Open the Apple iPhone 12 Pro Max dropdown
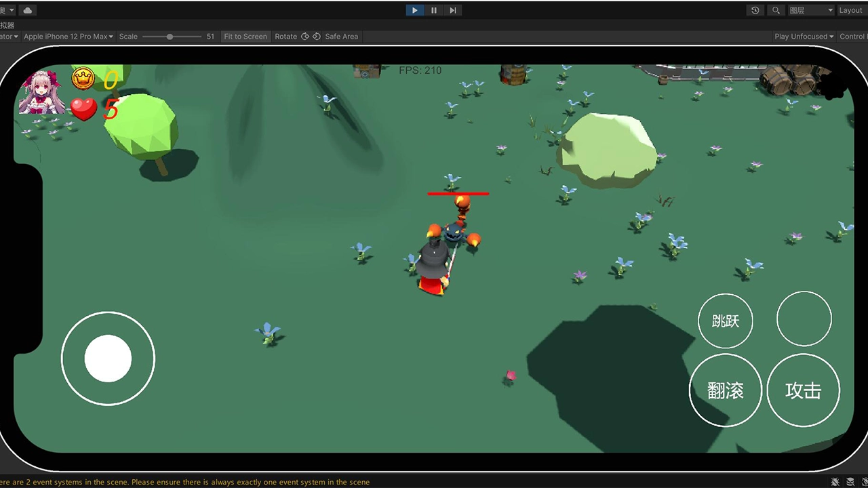This screenshot has height=488, width=868. tap(68, 37)
